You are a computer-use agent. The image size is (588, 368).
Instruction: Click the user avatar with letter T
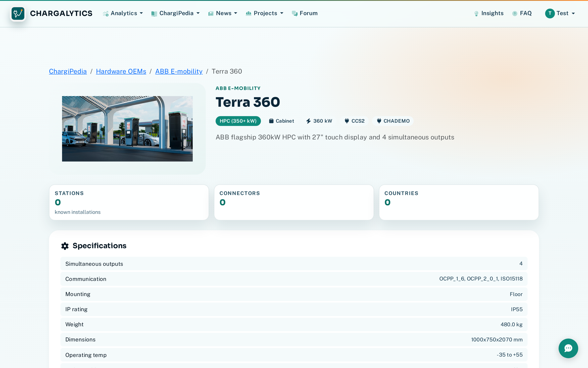[550, 13]
